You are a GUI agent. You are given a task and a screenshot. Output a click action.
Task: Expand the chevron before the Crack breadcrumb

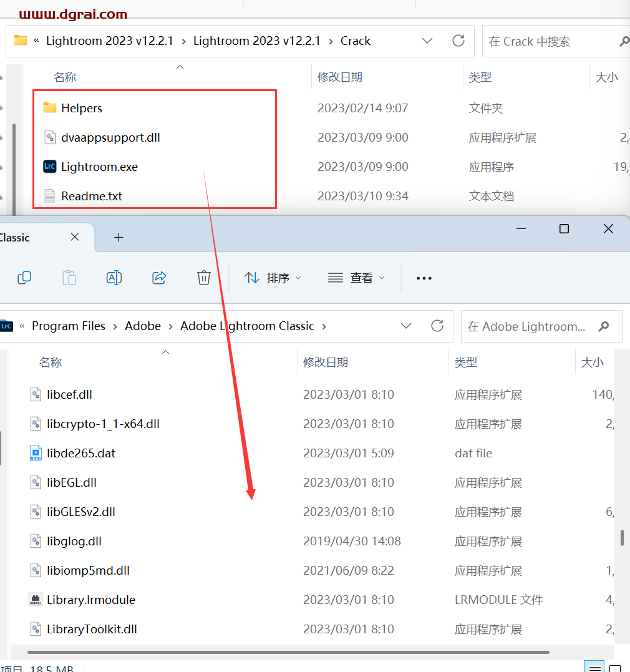331,42
